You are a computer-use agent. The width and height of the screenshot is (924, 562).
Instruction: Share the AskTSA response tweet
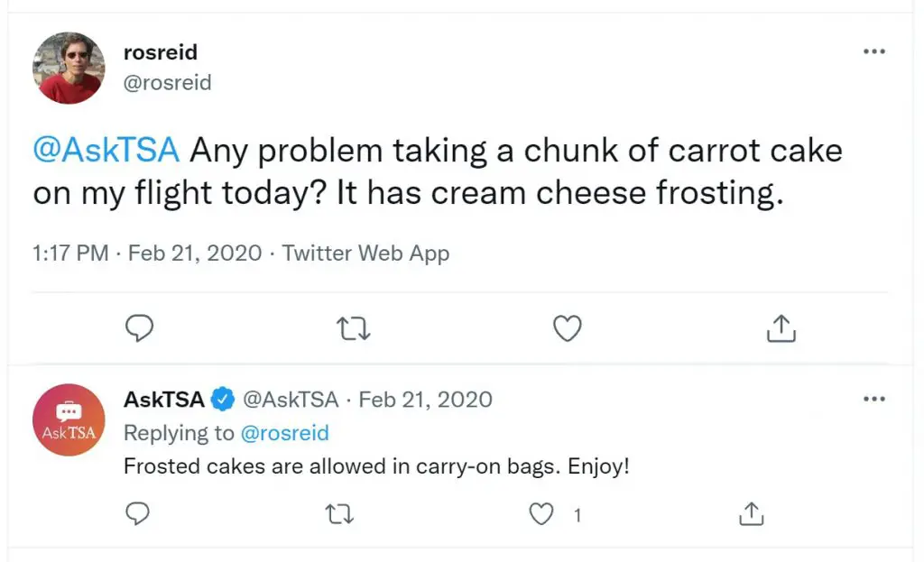point(751,514)
